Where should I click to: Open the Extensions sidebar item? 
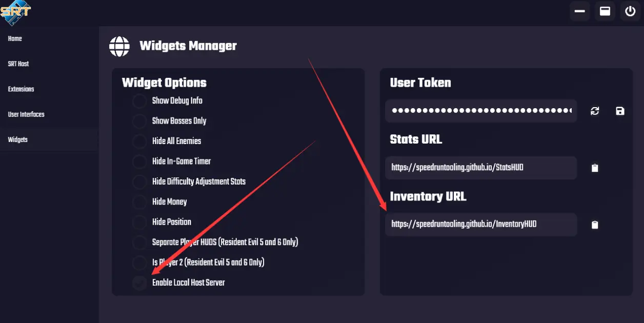click(21, 89)
